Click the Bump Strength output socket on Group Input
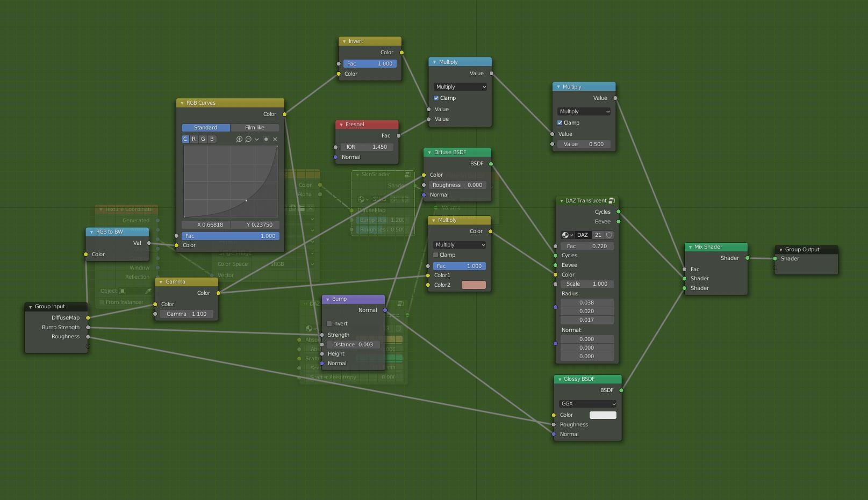Screen dimensions: 868x500 [88, 328]
